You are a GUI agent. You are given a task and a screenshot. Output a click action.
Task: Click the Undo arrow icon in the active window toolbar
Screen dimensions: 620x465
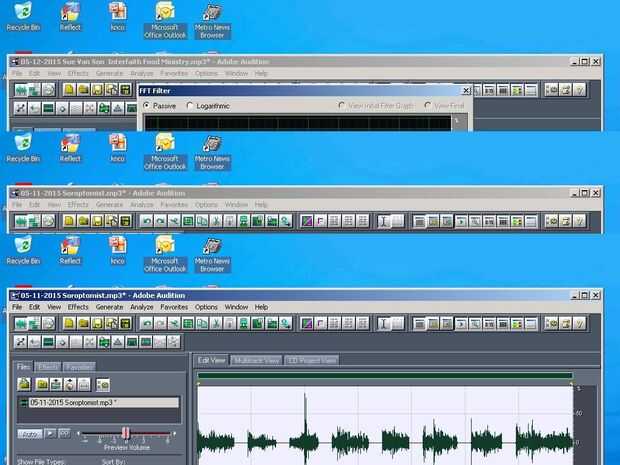coord(146,323)
